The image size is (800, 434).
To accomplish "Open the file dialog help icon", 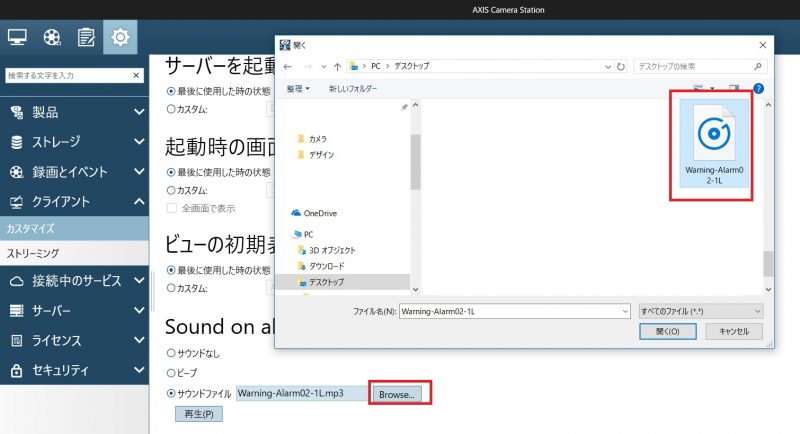I will [759, 89].
